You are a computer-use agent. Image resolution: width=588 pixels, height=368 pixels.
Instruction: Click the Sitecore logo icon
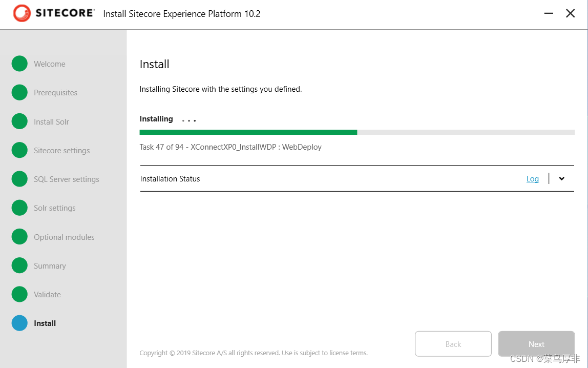22,13
